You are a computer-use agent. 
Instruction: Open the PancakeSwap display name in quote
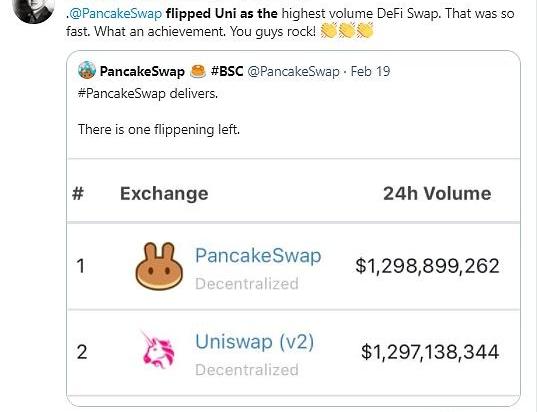pyautogui.click(x=142, y=71)
